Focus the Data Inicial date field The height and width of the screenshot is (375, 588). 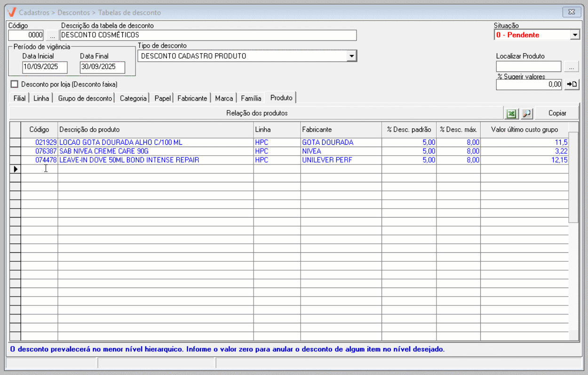tap(45, 67)
